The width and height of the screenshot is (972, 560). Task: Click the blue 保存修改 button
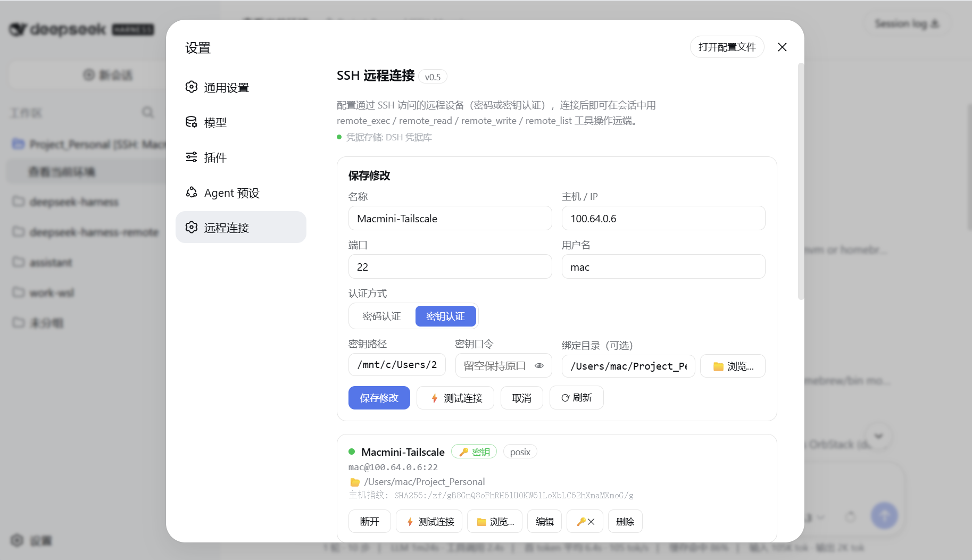(379, 398)
